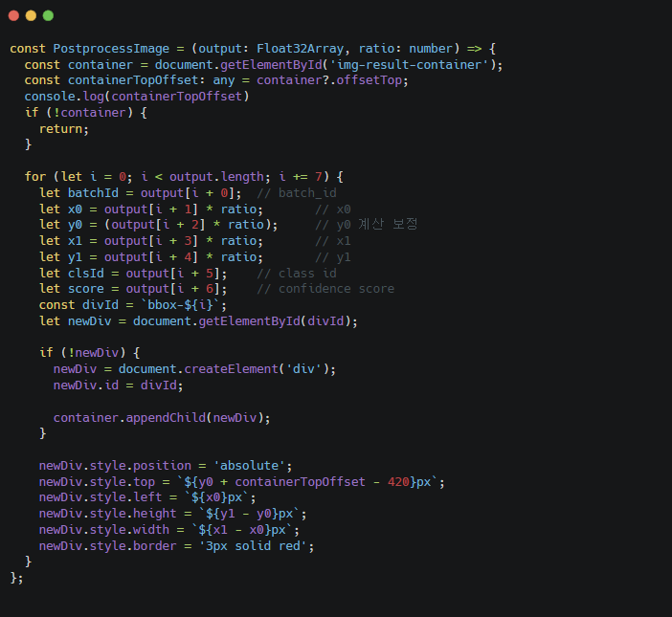Click the green maximize window dot
The image size is (672, 617).
point(48,16)
